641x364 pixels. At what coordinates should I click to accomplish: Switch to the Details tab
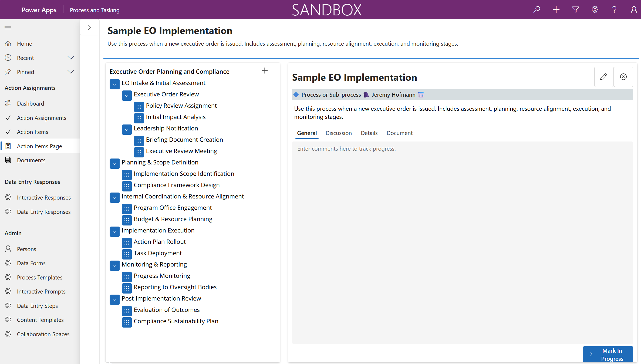(369, 133)
